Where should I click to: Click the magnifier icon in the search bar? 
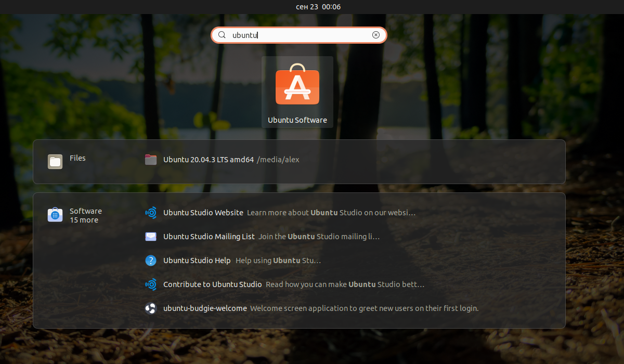(222, 35)
